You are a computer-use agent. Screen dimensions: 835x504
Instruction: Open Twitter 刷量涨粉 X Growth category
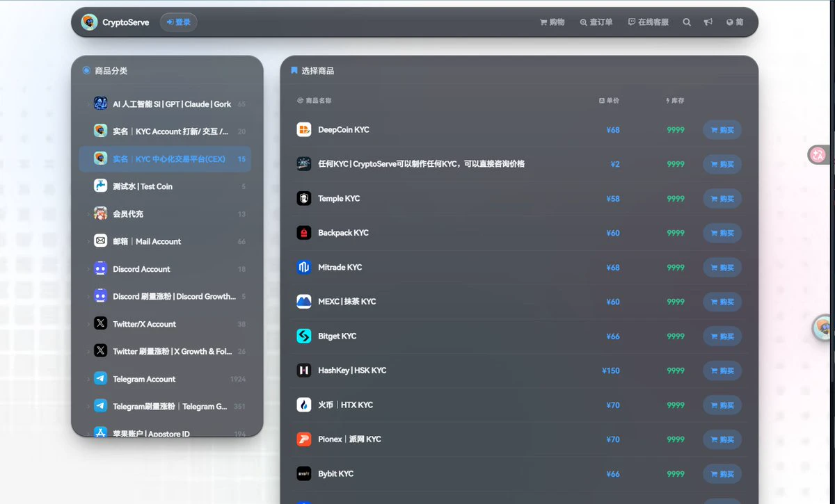click(166, 351)
